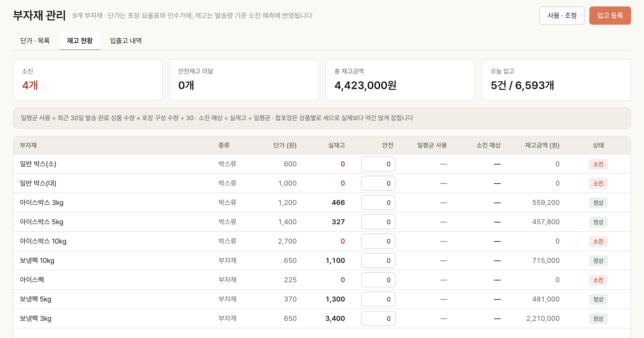Switch to the 입출고 내역 tab
The width and height of the screenshot is (644, 338).
(x=126, y=41)
